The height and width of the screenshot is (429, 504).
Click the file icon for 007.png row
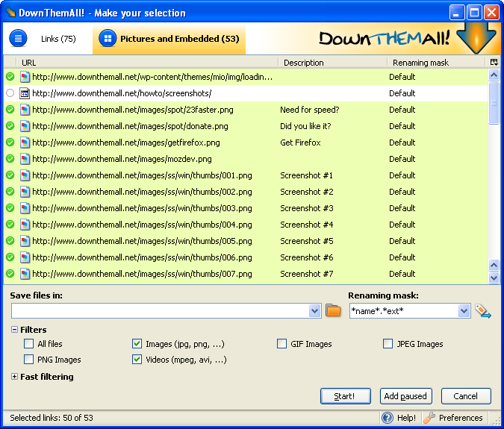tap(25, 274)
